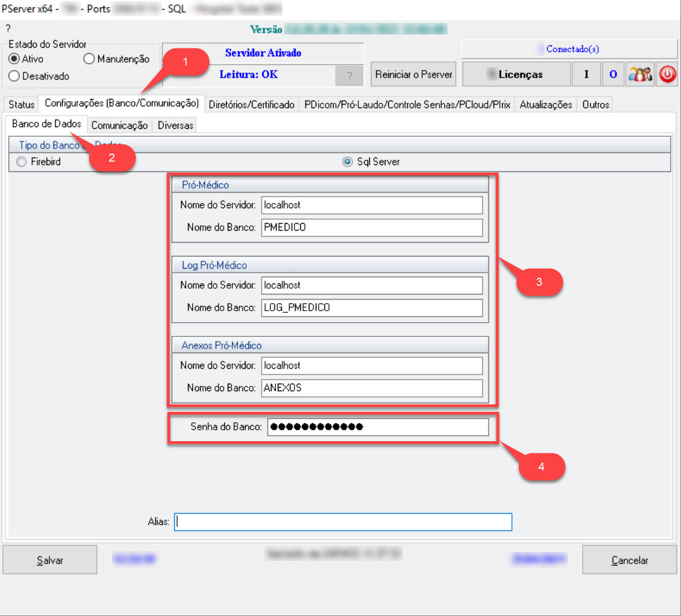Open the Diretórios/Certificado tab

click(251, 105)
